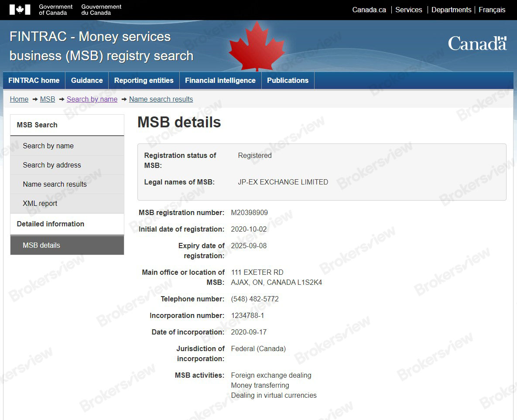517x420 pixels.
Task: Click the red maple leaf banner graphic
Action: [257, 47]
